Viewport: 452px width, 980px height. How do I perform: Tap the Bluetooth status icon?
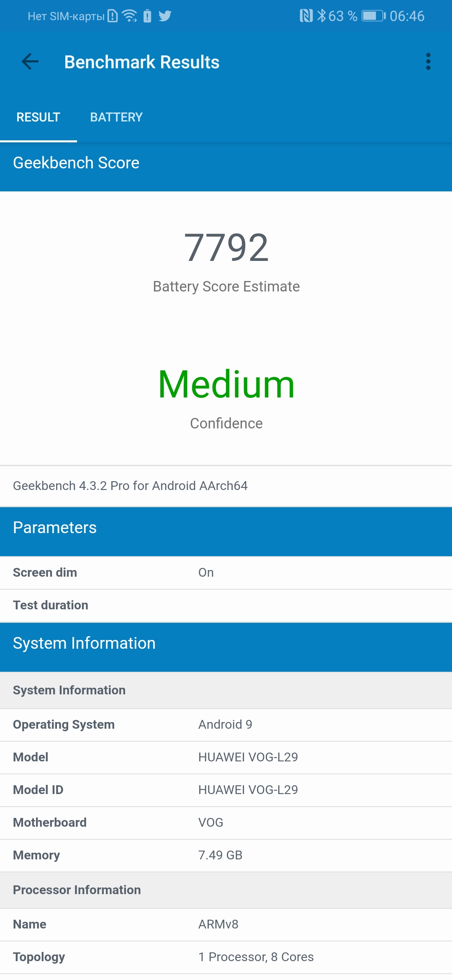tap(321, 16)
